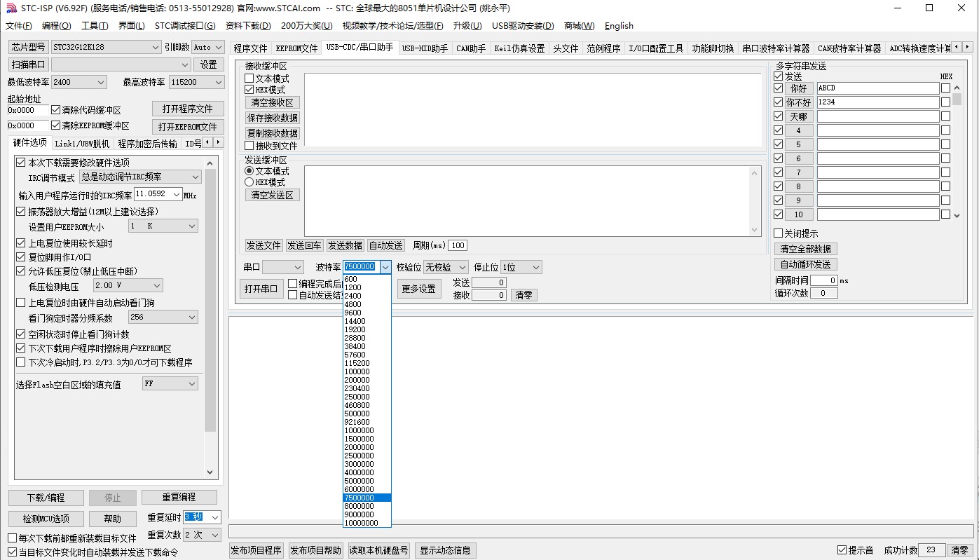Switch to CAN助手 tab
The image size is (979, 560).
470,48
